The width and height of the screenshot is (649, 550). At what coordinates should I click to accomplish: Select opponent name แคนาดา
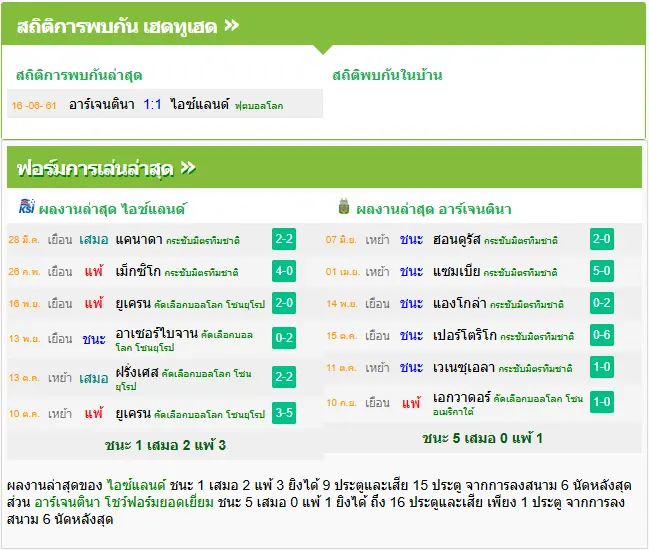[x=139, y=239]
